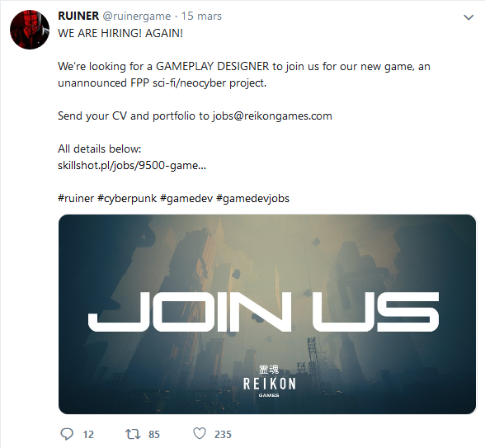Open the JOIN US image thumbnail
Viewport: 485px width, 448px height.
[x=267, y=314]
